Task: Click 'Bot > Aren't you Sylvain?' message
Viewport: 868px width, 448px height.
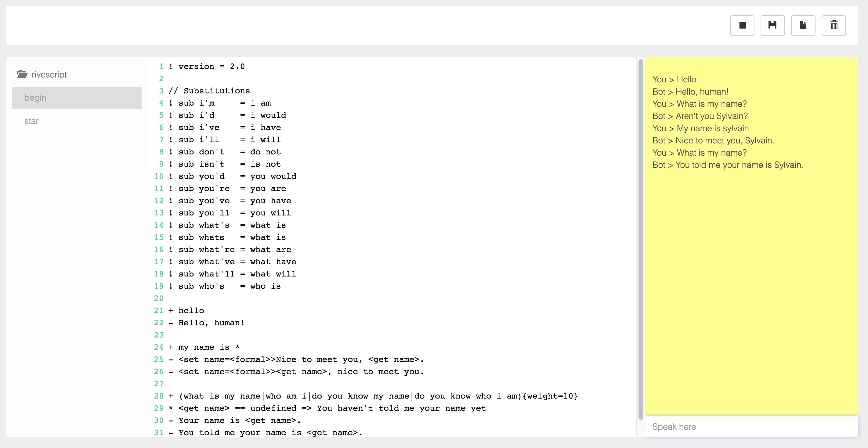Action: click(x=700, y=116)
